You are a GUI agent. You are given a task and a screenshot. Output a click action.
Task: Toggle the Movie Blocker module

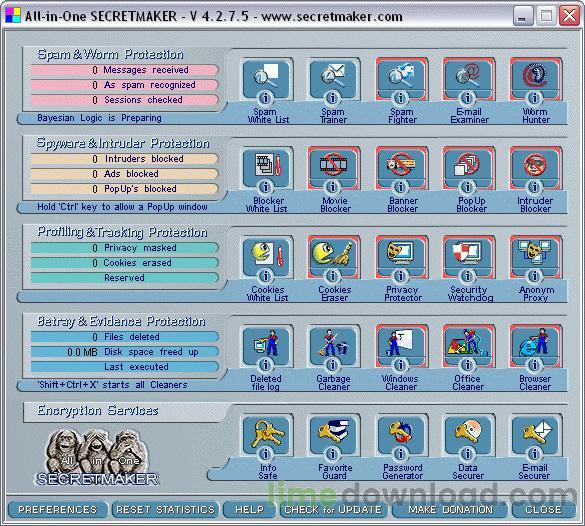333,166
